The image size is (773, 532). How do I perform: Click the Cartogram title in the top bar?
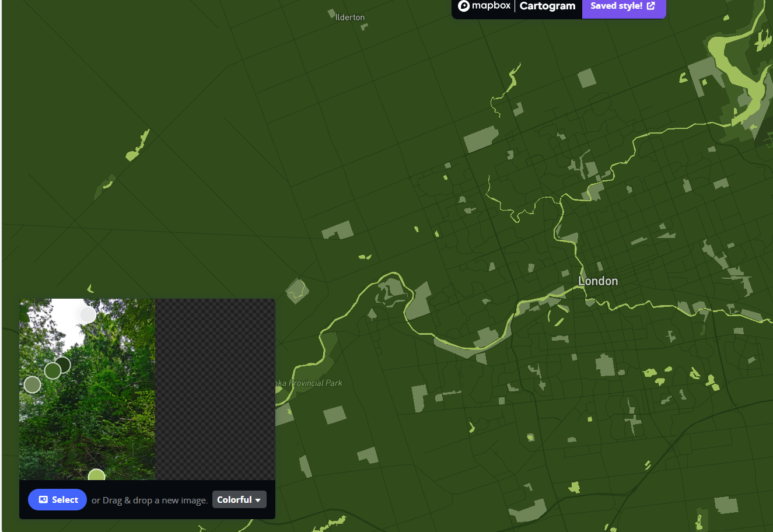click(x=547, y=6)
